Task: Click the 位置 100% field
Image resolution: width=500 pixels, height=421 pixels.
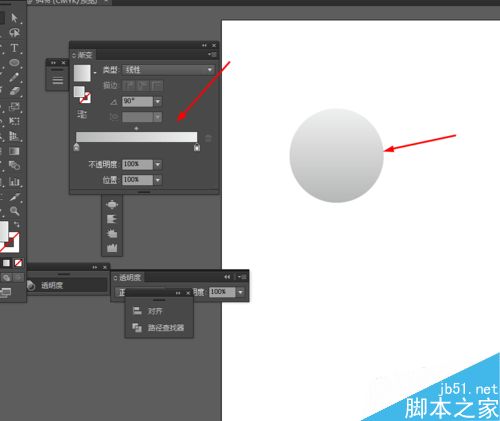Action: coord(137,180)
